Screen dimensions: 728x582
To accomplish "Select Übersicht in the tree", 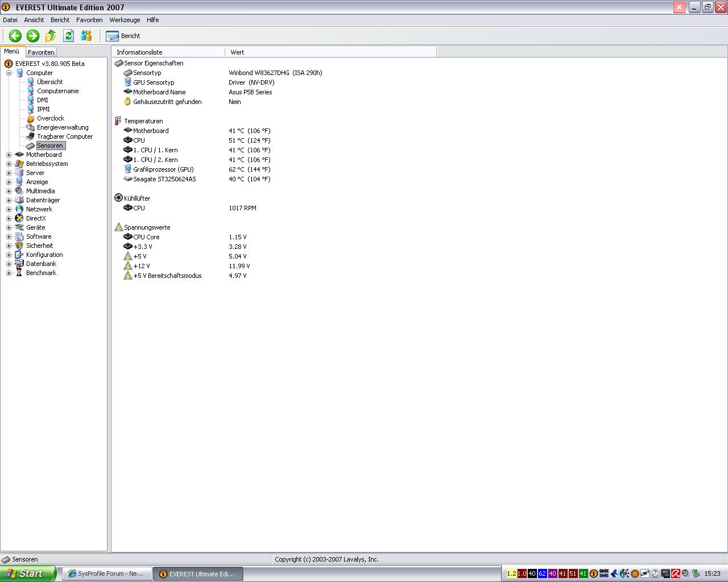I will click(x=49, y=82).
